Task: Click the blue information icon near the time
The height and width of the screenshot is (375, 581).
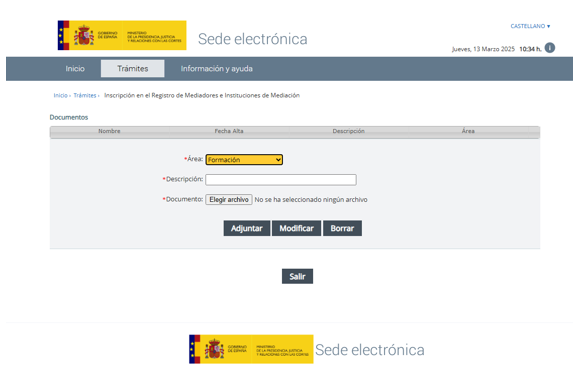Action: (550, 48)
